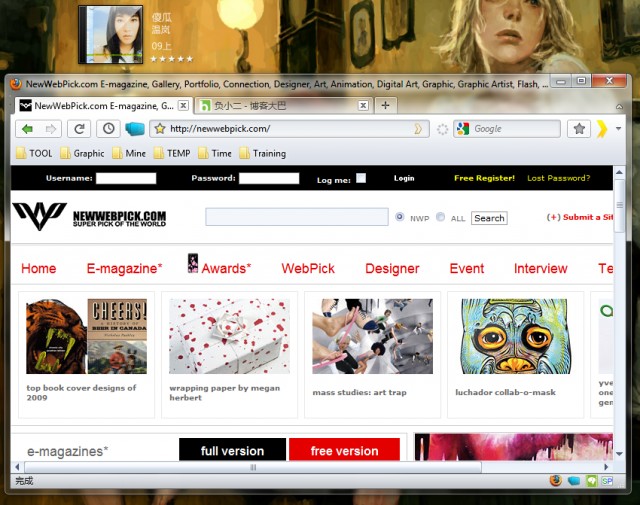Screen dimensions: 640x505
Task: Open the Time bookmarks folder
Action: [x=215, y=154]
